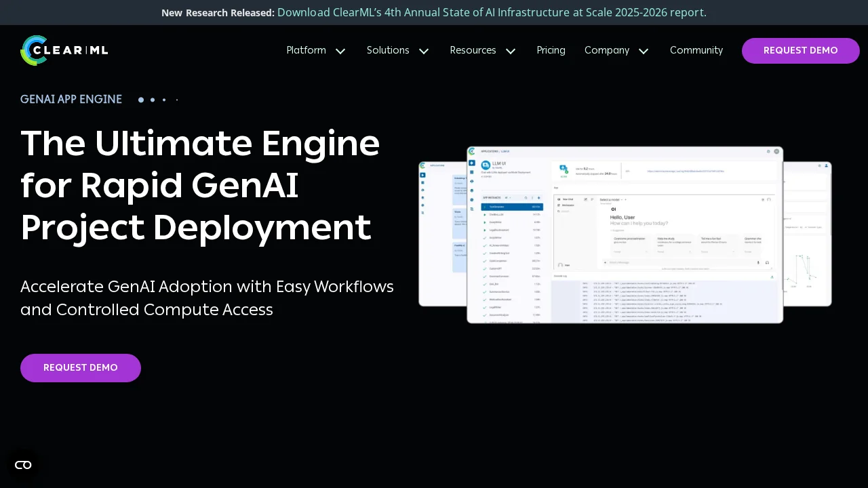868x488 pixels.
Task: Select the third carousel dot
Action: (164, 100)
